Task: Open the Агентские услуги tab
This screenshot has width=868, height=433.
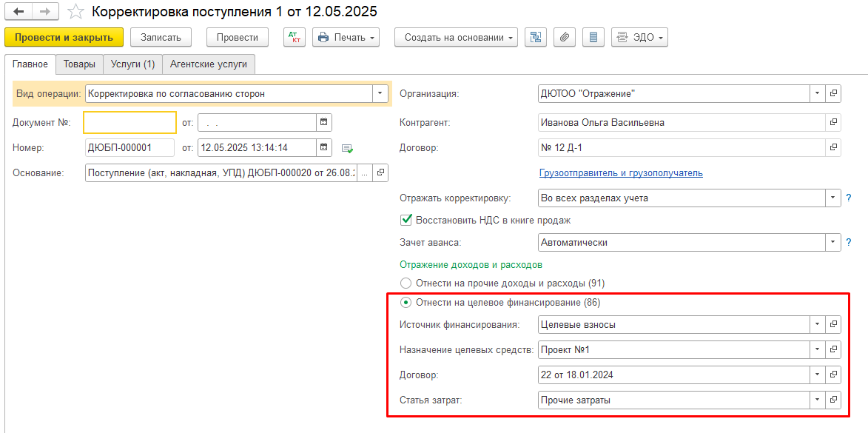Action: (x=209, y=64)
